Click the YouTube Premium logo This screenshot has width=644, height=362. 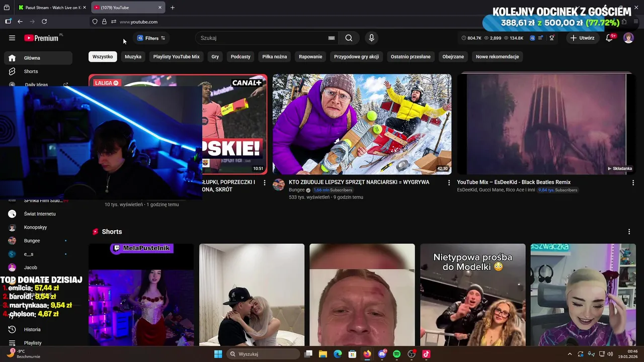(x=41, y=38)
